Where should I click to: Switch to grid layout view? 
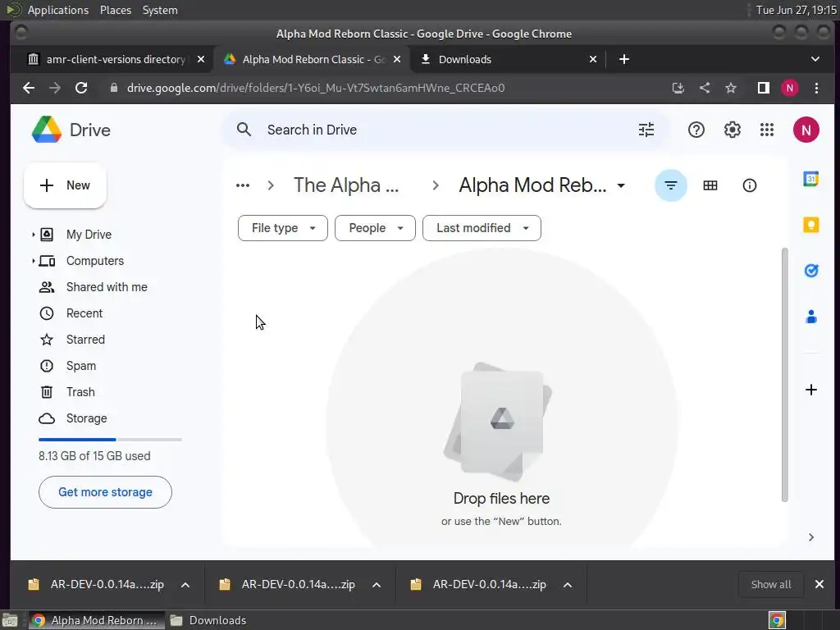pyautogui.click(x=710, y=185)
